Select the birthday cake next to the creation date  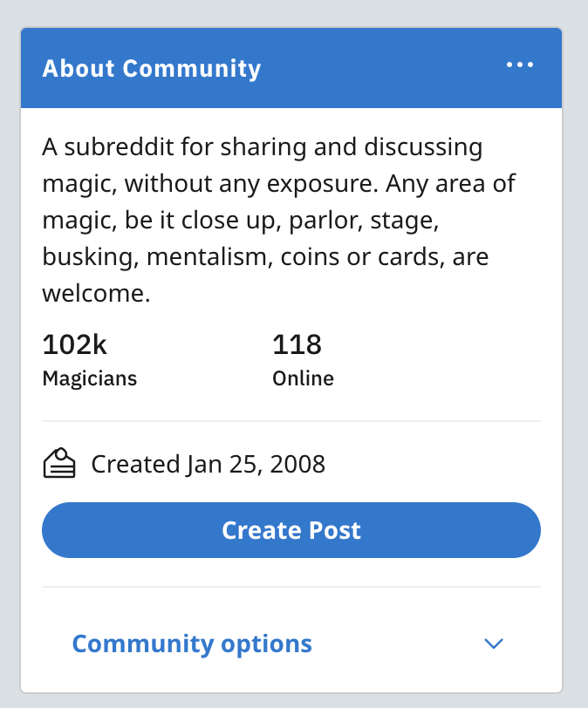[x=60, y=463]
